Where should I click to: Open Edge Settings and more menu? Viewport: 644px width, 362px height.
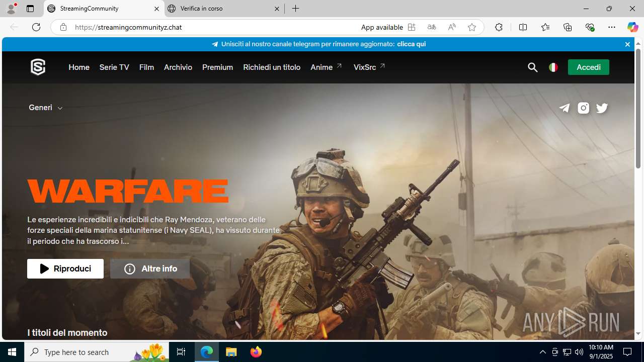pos(612,27)
